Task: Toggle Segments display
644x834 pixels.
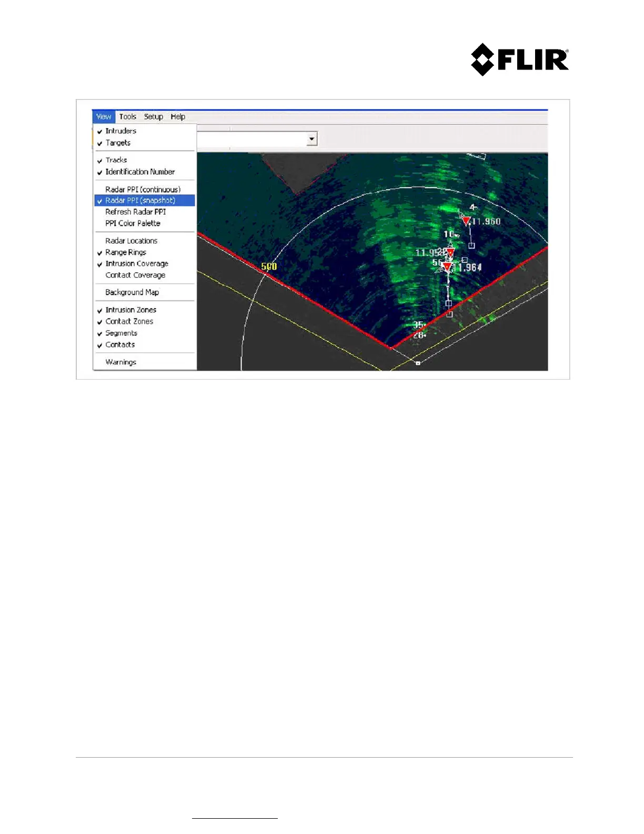Action: tap(145, 333)
